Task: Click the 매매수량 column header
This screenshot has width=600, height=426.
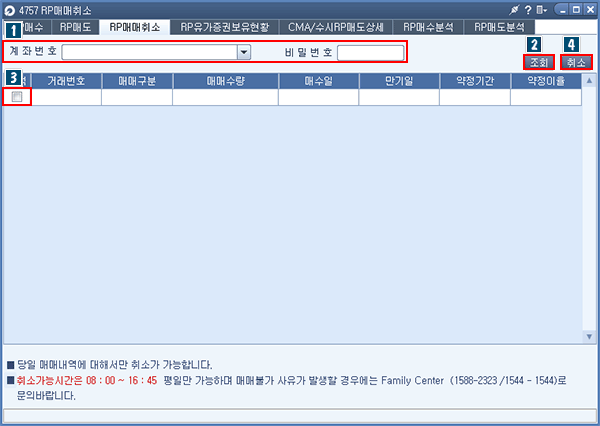Action: [x=225, y=81]
